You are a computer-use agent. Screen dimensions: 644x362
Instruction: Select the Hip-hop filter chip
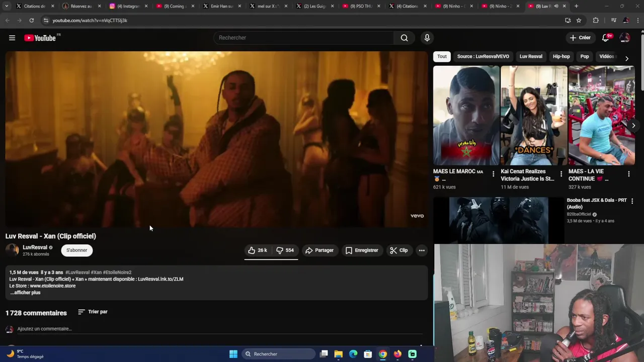(x=561, y=56)
